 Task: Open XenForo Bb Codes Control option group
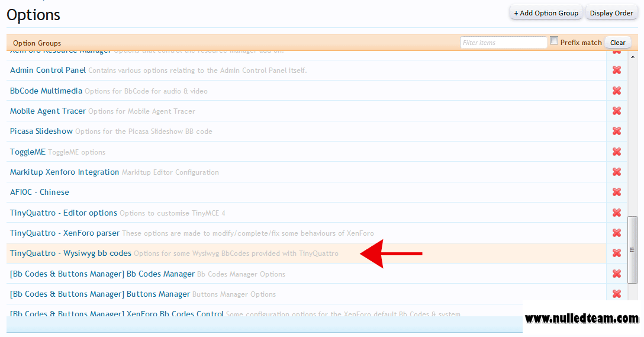tap(117, 313)
